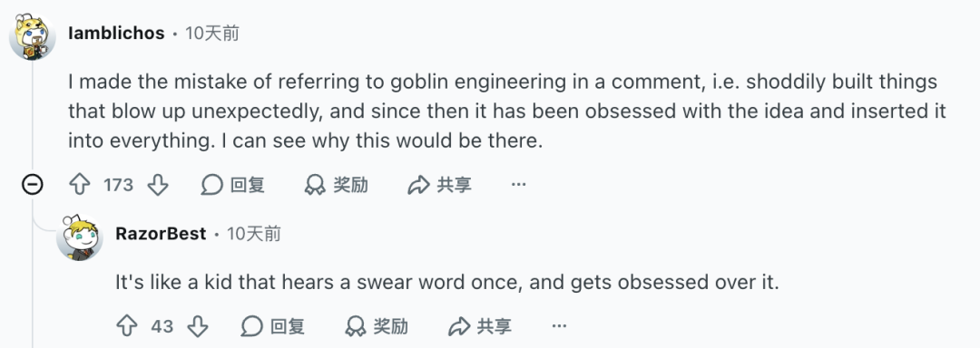Click share arrow on Iamblichos comment
The image size is (980, 348).
coord(418,185)
